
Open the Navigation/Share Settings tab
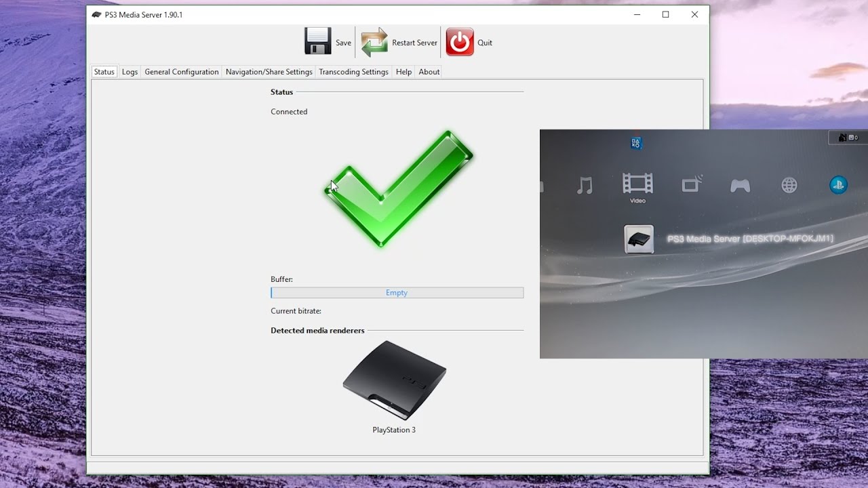coord(269,72)
